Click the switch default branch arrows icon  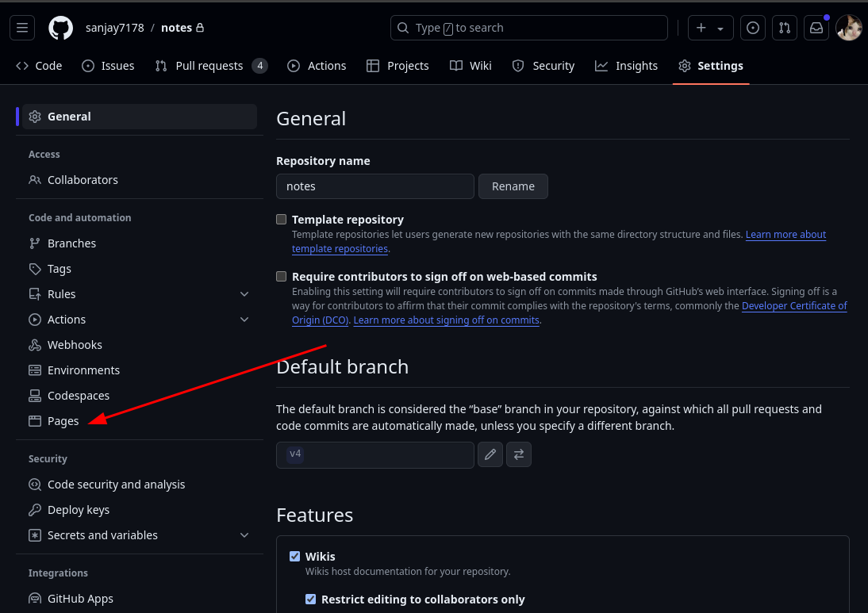pyautogui.click(x=519, y=454)
